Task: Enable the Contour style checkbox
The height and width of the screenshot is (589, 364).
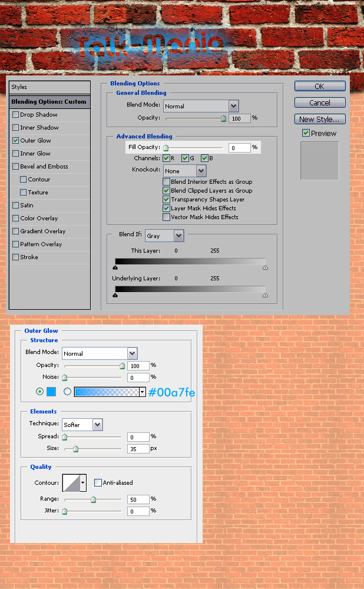Action: [x=24, y=180]
